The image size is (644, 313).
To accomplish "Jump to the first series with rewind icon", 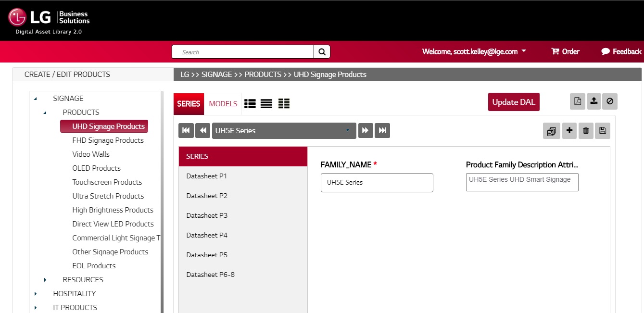I will pyautogui.click(x=186, y=130).
